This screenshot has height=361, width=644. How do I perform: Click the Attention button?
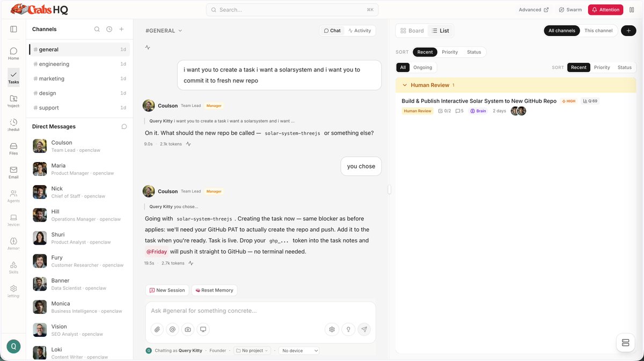[x=606, y=10]
